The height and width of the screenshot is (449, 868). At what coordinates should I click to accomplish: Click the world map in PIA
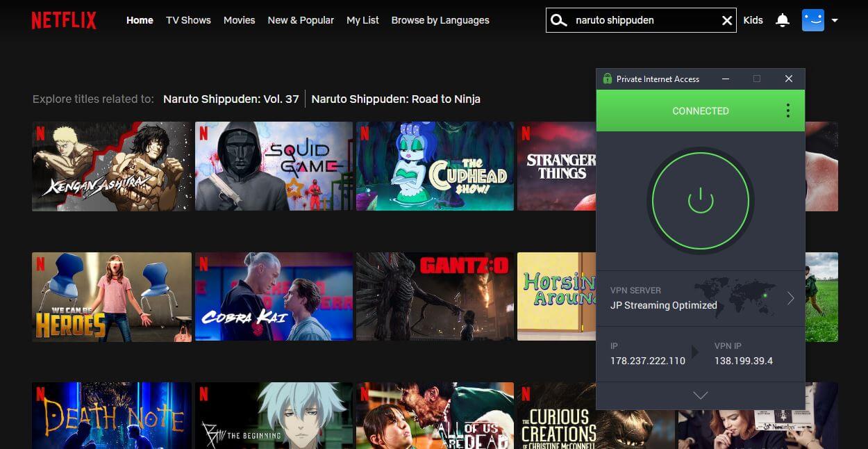coord(735,297)
